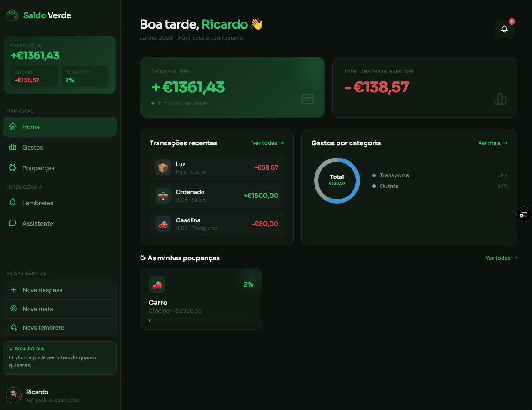Image resolution: width=532 pixels, height=410 pixels.
Task: Click the Dica do dia tip text
Action: (53, 361)
